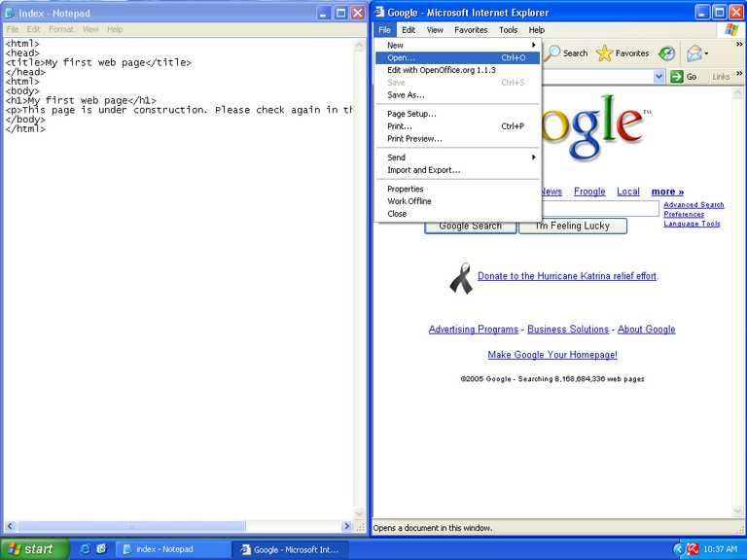Click the 10:37 AM clock
The height and width of the screenshot is (560, 747).
(720, 549)
